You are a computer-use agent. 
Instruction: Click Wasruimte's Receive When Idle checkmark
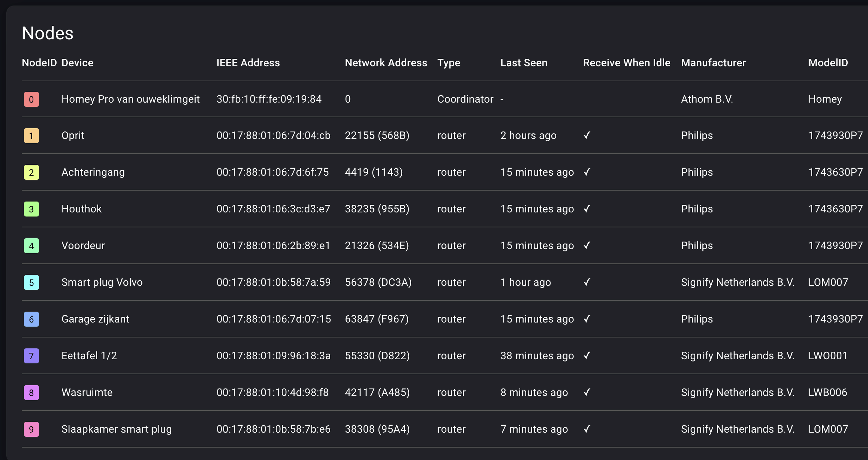tap(587, 392)
